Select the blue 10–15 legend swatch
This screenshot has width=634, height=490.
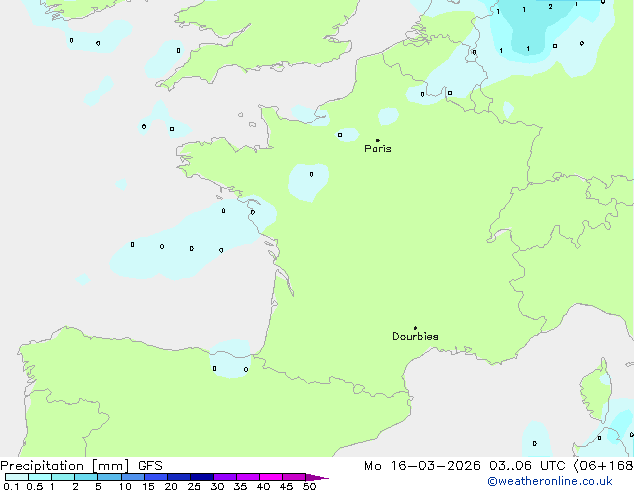click(x=133, y=477)
